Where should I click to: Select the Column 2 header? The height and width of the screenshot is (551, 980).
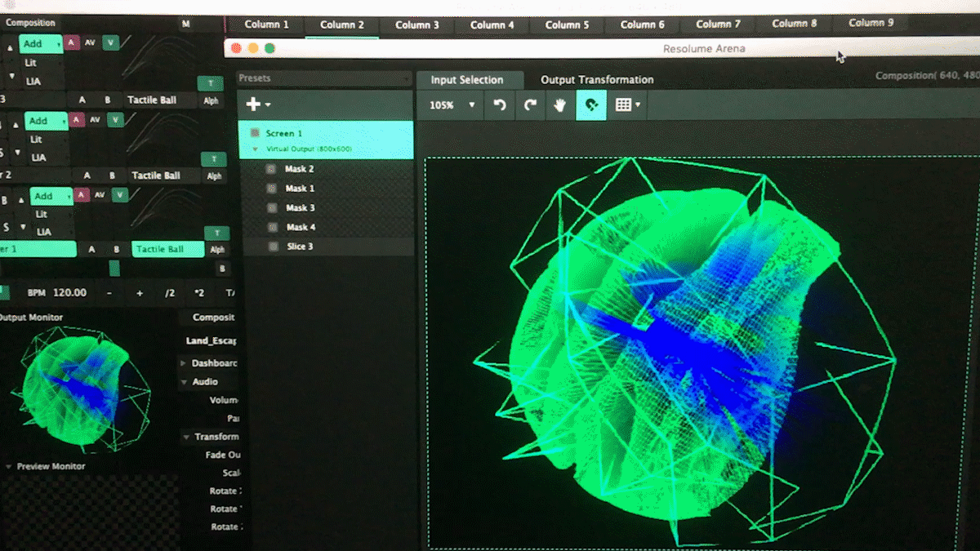[342, 25]
